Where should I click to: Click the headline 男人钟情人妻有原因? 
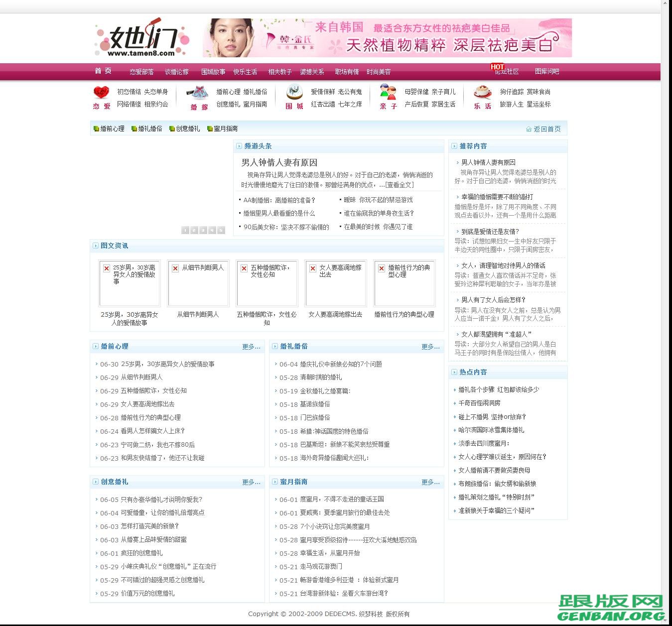coord(280,163)
